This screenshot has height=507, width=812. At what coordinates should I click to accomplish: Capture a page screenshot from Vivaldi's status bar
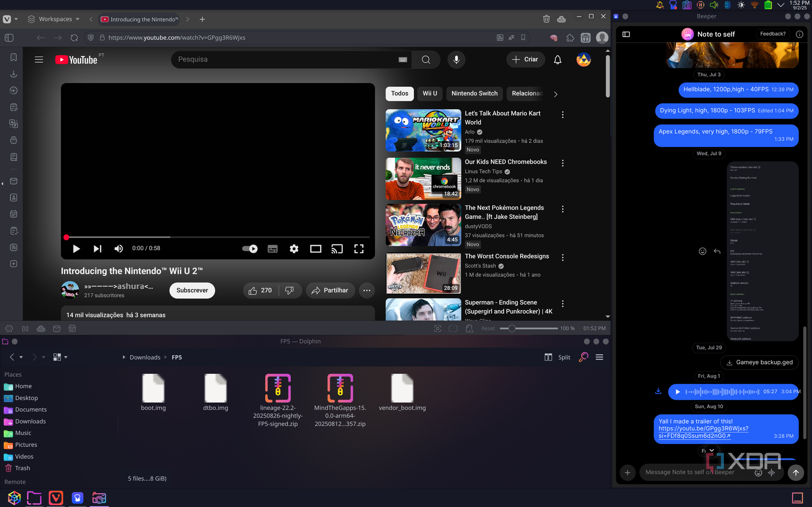pos(437,328)
